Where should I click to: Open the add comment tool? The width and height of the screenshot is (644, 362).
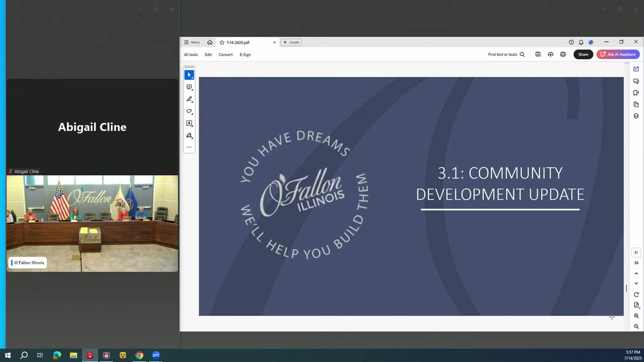point(189,87)
